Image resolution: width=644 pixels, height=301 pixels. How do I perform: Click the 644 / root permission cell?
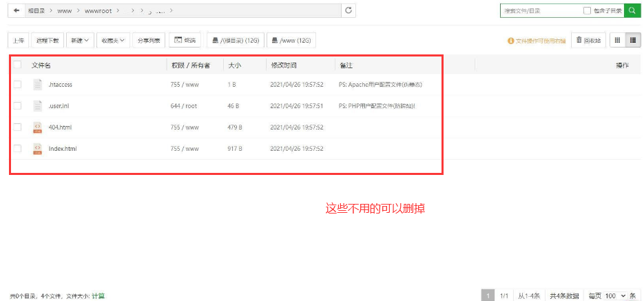184,106
